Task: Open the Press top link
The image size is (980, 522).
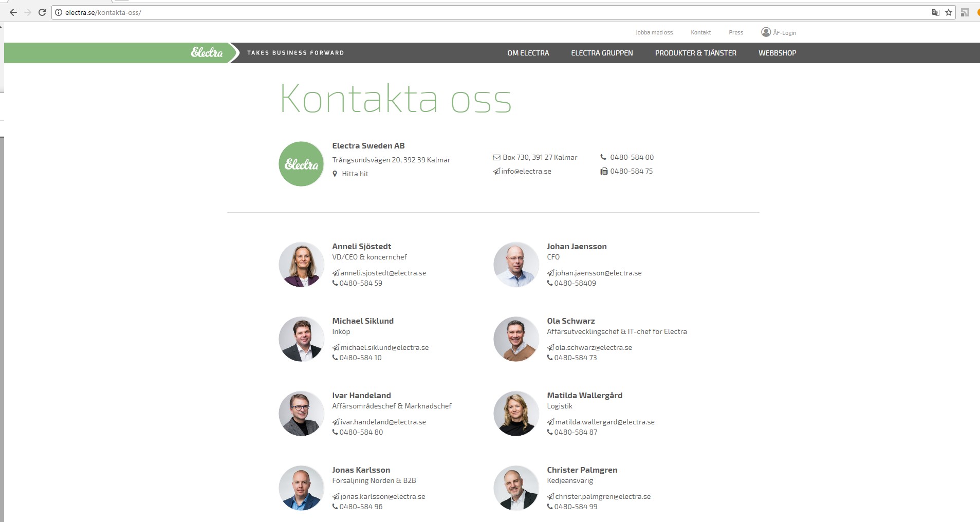Action: [736, 32]
